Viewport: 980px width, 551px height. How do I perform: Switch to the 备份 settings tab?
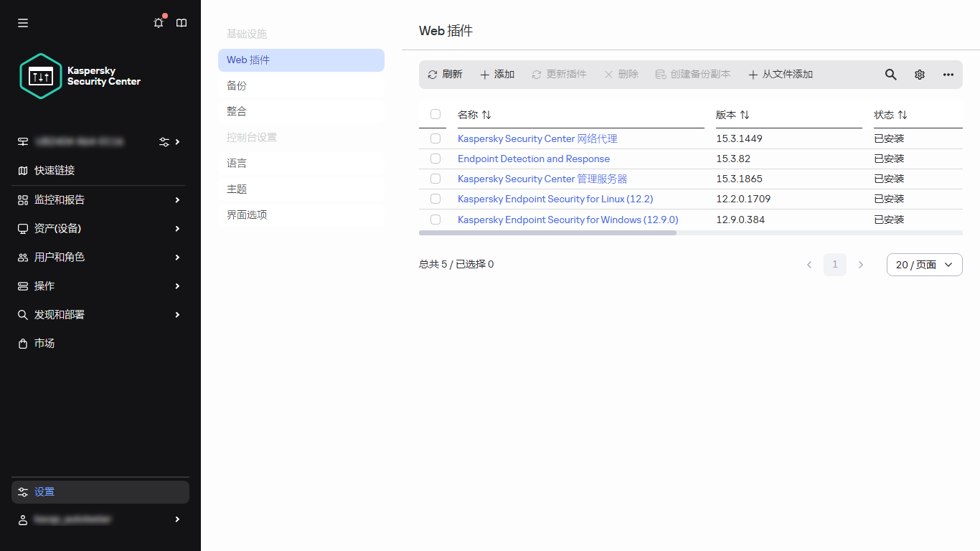click(x=236, y=85)
